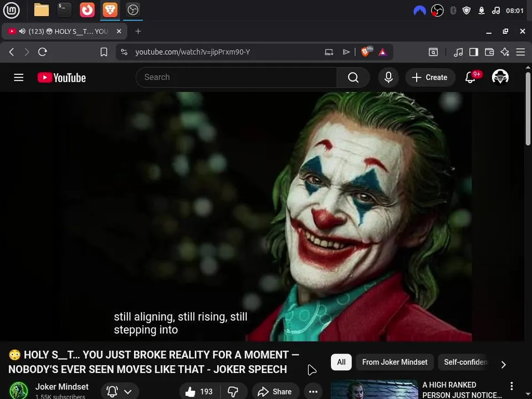Screen dimensions: 532x399
Task: Show more filter chips with right arrow
Action: coord(504,365)
